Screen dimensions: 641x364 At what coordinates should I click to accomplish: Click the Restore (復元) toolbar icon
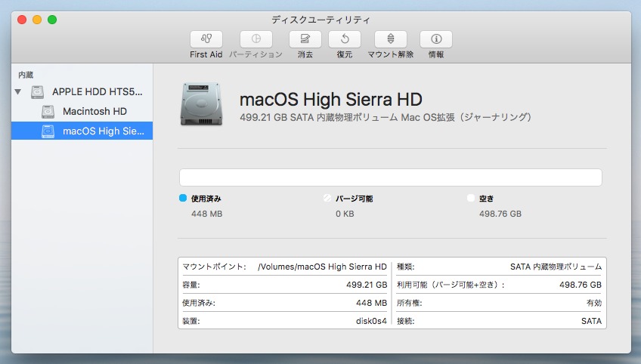(345, 39)
